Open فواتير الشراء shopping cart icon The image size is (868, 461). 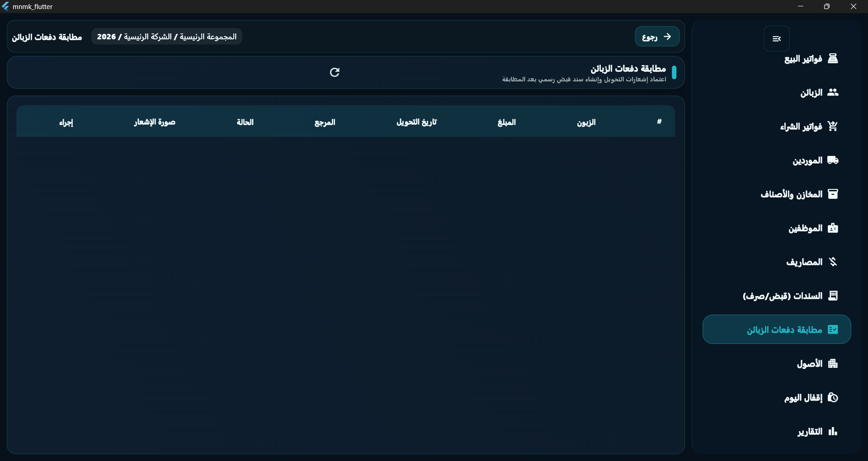(x=833, y=127)
